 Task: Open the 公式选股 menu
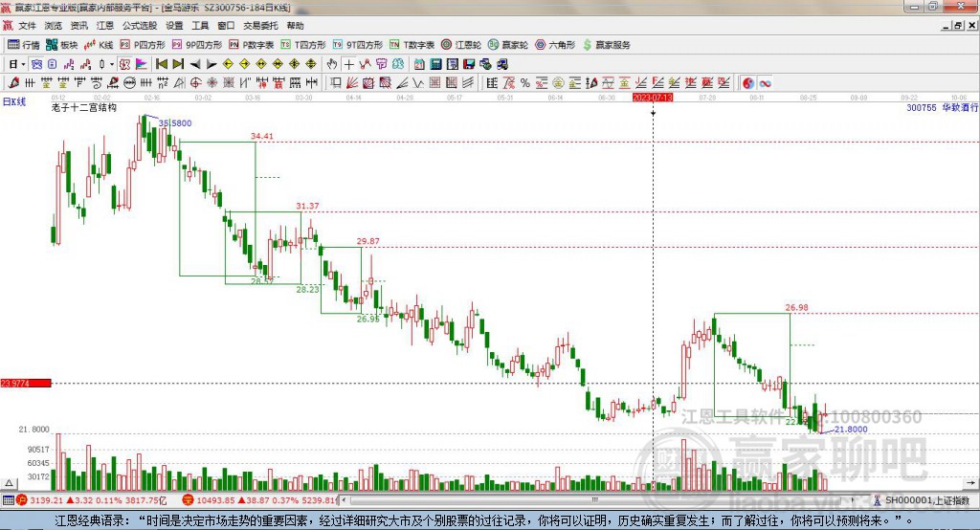coord(140,26)
